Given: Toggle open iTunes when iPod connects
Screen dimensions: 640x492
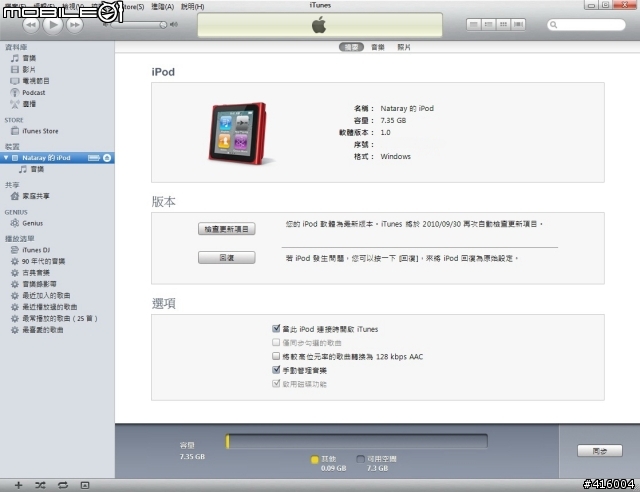Looking at the screenshot, I should point(276,328).
